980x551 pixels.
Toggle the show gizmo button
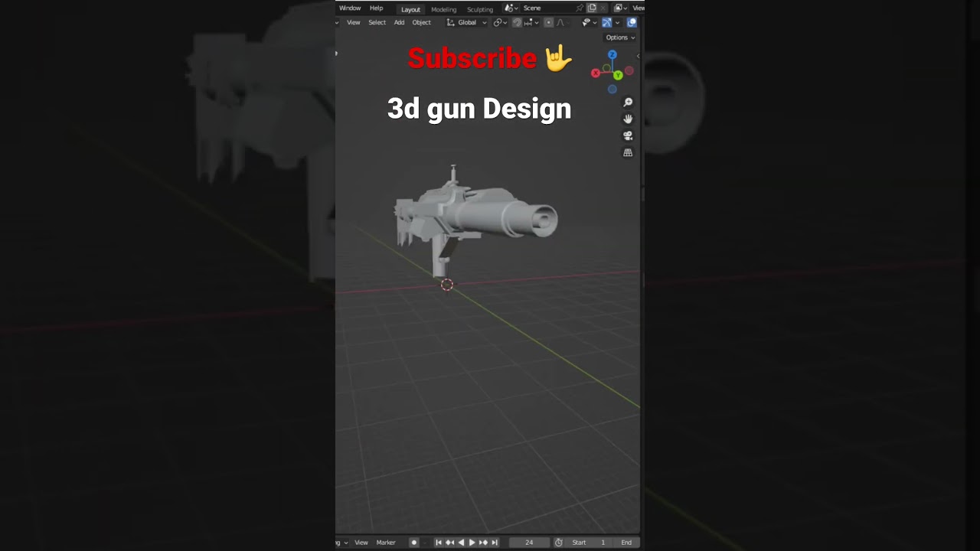click(x=606, y=22)
